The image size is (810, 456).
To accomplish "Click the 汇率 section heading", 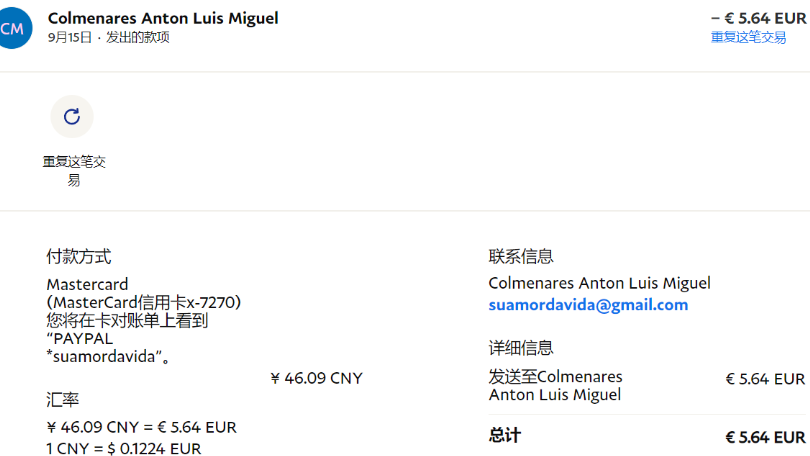I will tap(62, 399).
